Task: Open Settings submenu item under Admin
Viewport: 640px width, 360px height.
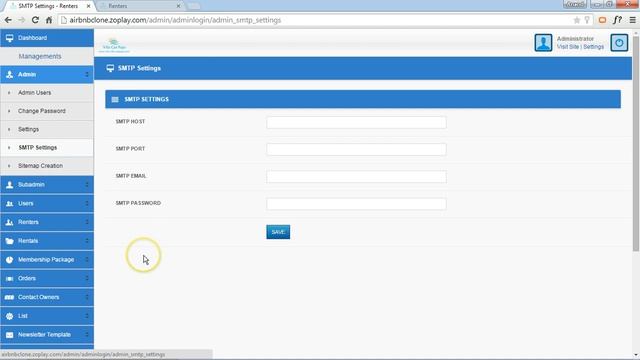Action: pos(47,129)
